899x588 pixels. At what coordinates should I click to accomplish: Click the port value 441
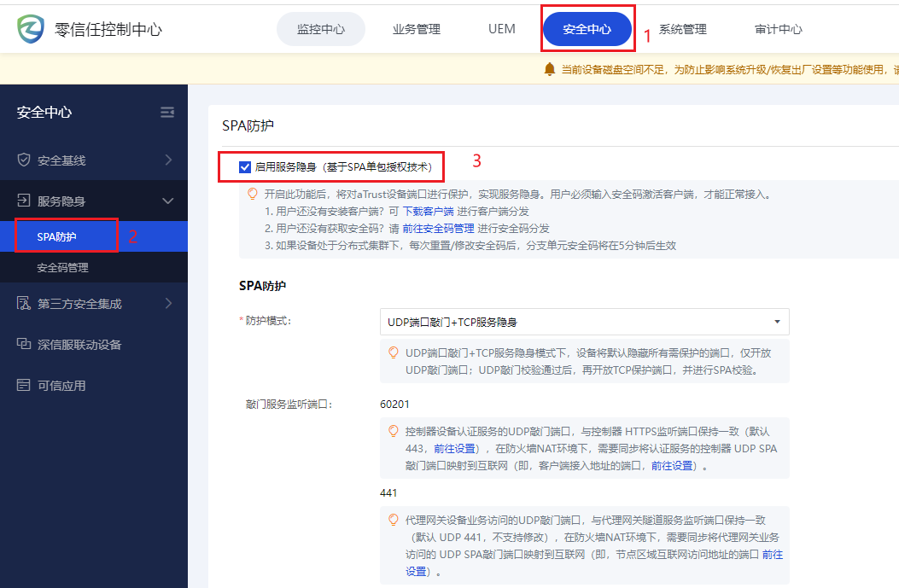(x=388, y=493)
